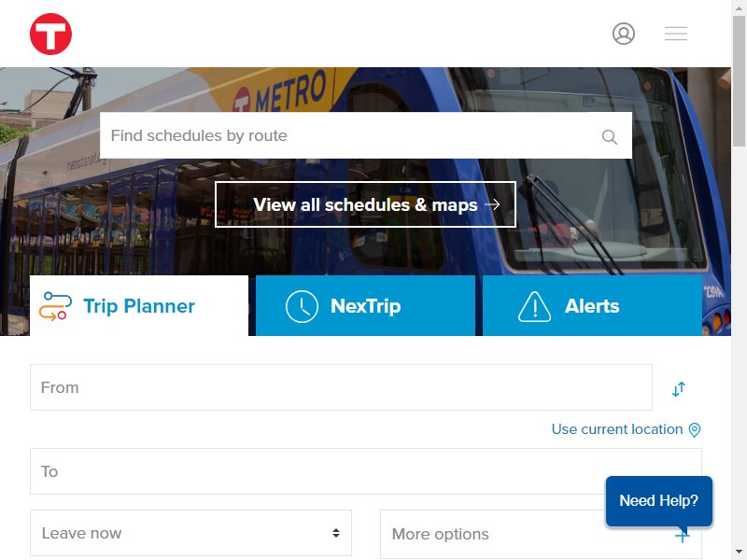Click into the From location field
The height and width of the screenshot is (560, 747).
pos(341,387)
